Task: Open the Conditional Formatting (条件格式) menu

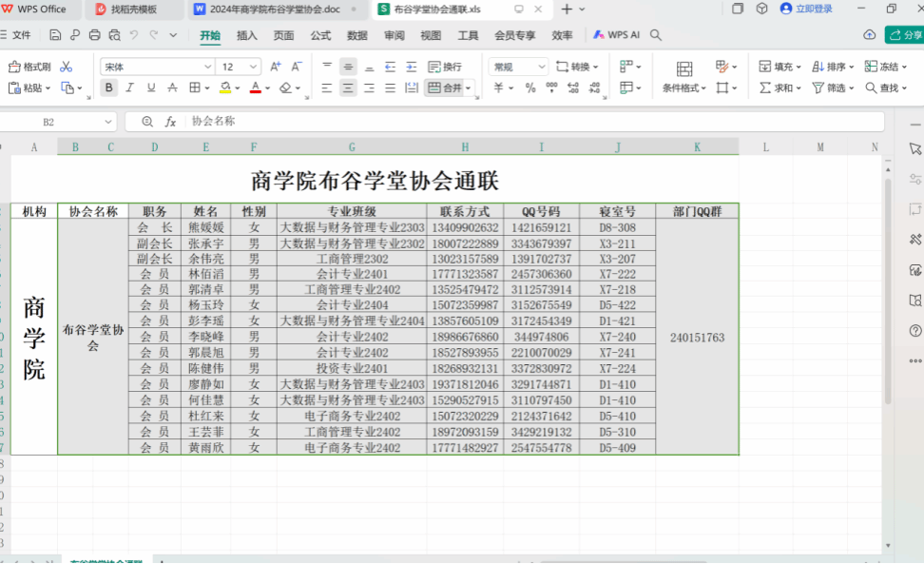Action: tap(683, 76)
